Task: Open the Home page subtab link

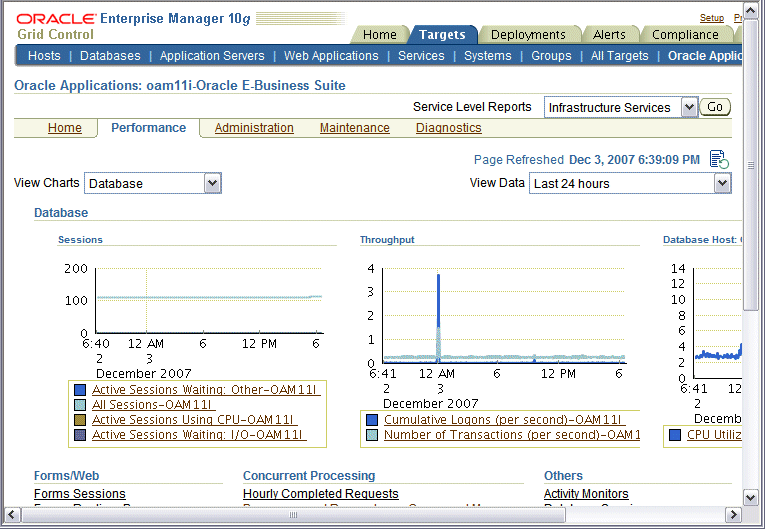Action: point(64,128)
